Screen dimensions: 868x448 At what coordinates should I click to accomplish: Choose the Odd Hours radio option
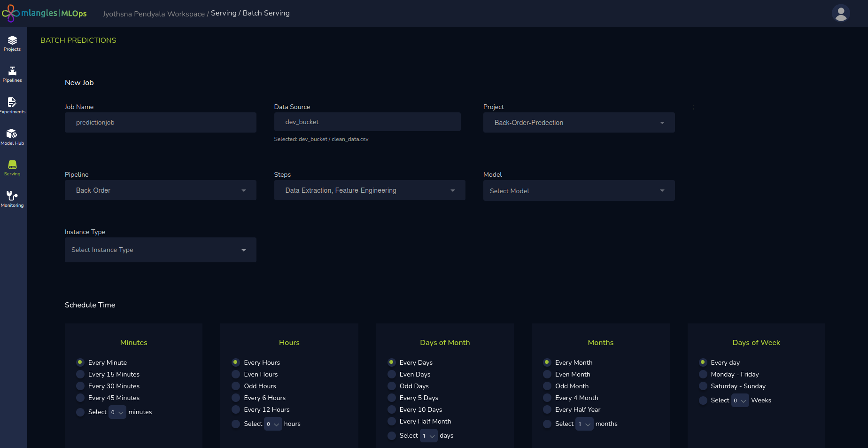pyautogui.click(x=236, y=386)
